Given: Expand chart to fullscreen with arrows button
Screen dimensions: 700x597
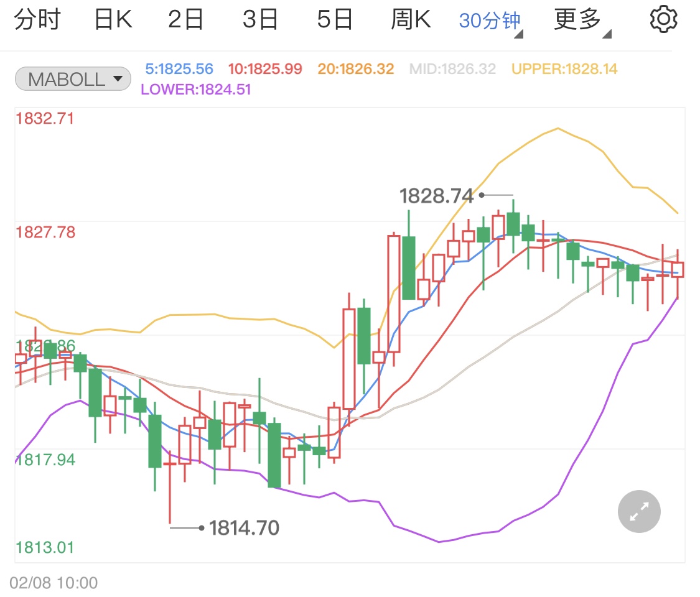Looking at the screenshot, I should coord(639,511).
